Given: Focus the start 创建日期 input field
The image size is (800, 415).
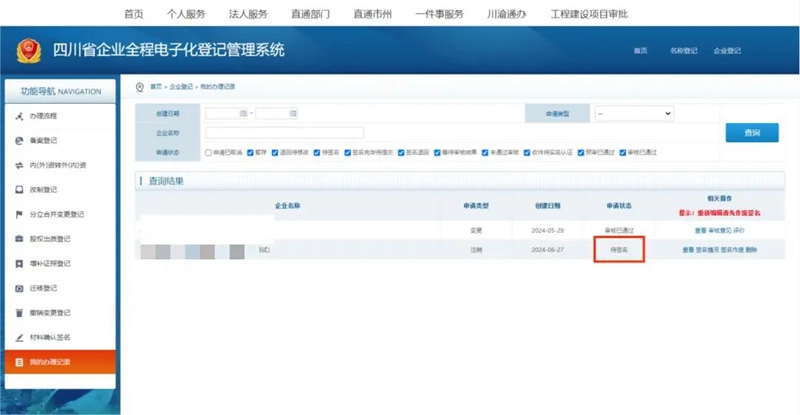Looking at the screenshot, I should click(x=227, y=113).
